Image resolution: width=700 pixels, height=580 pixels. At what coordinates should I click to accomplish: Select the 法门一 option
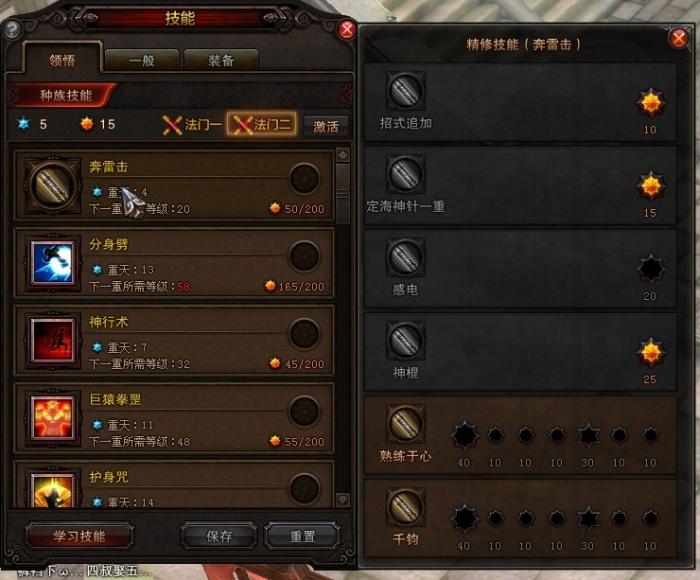coord(192,125)
